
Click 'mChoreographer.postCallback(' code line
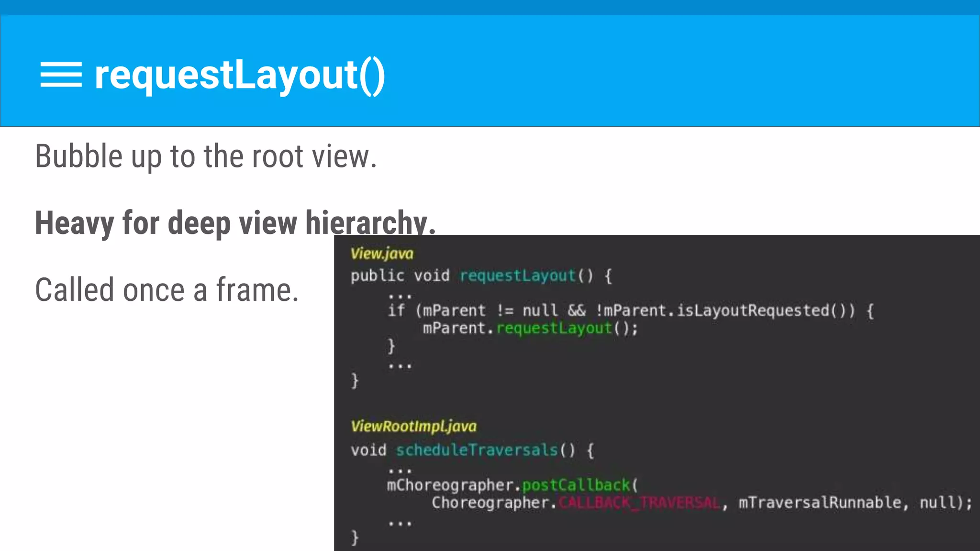point(512,485)
